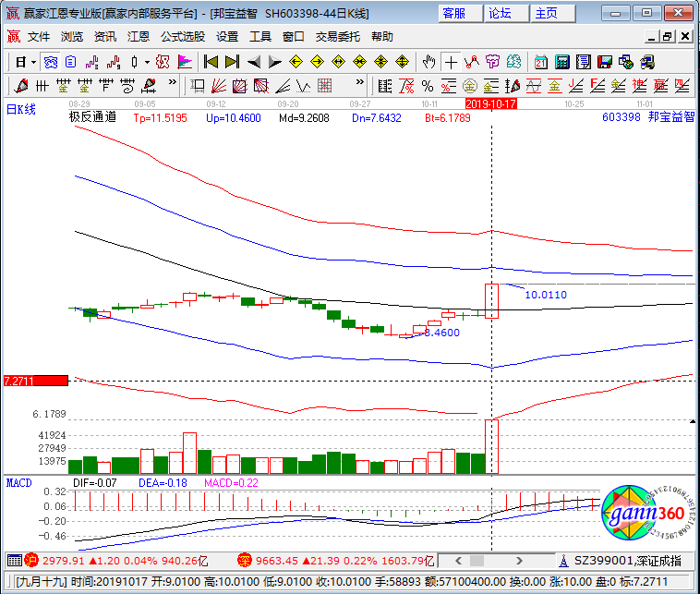Click the pink and teal flag icon

click(185, 62)
